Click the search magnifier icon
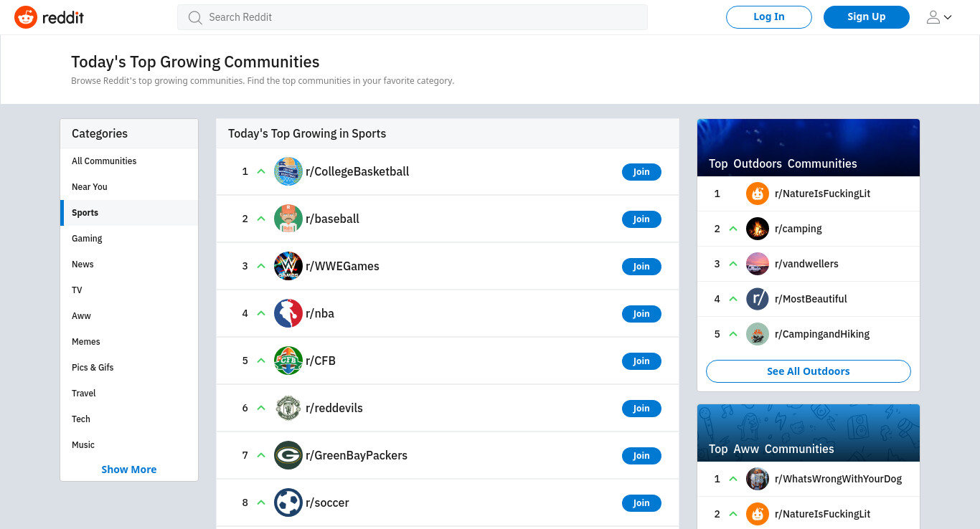The height and width of the screenshot is (529, 980). pos(195,17)
